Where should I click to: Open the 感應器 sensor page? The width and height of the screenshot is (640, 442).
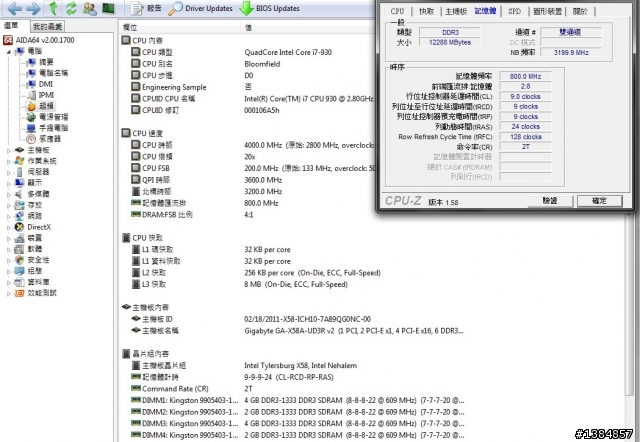(x=44, y=139)
